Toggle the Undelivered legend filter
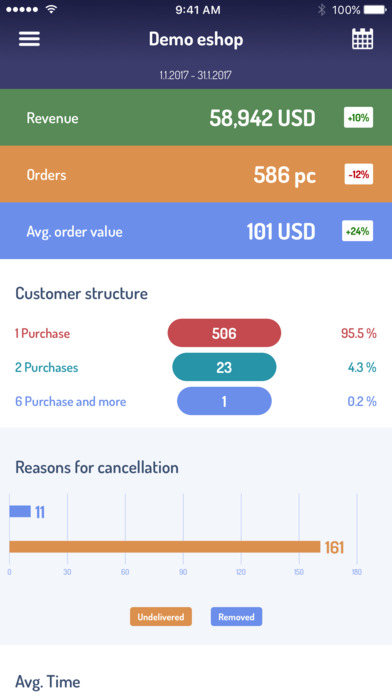This screenshot has width=392, height=696. pos(161,617)
